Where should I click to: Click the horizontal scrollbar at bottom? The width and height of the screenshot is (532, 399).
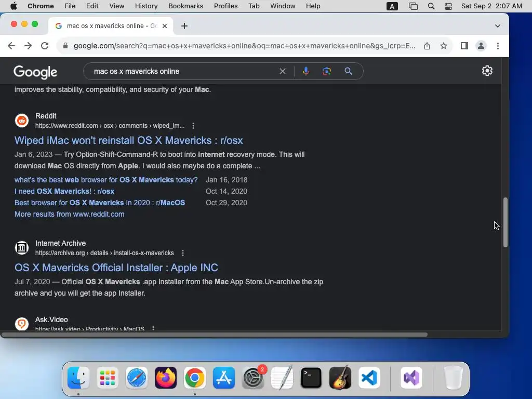[x=215, y=335]
